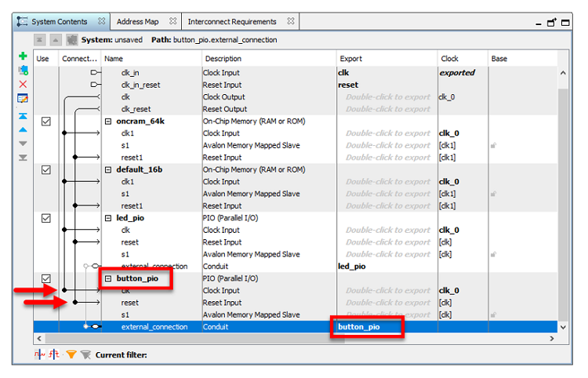Close the System Contents tab
Screen dimensions: 588x378
click(x=102, y=21)
